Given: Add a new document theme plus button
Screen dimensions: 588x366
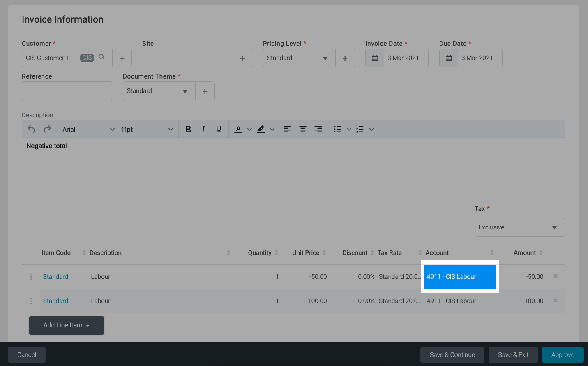Looking at the screenshot, I should click(205, 91).
